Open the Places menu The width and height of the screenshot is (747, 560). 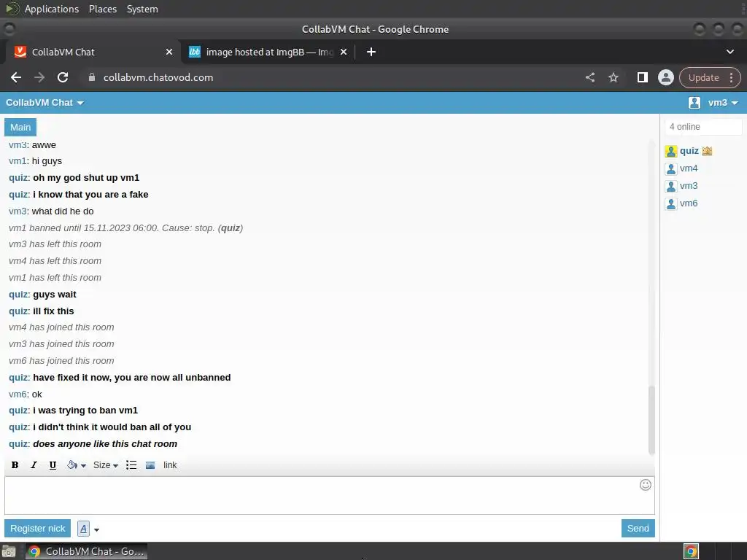(103, 9)
